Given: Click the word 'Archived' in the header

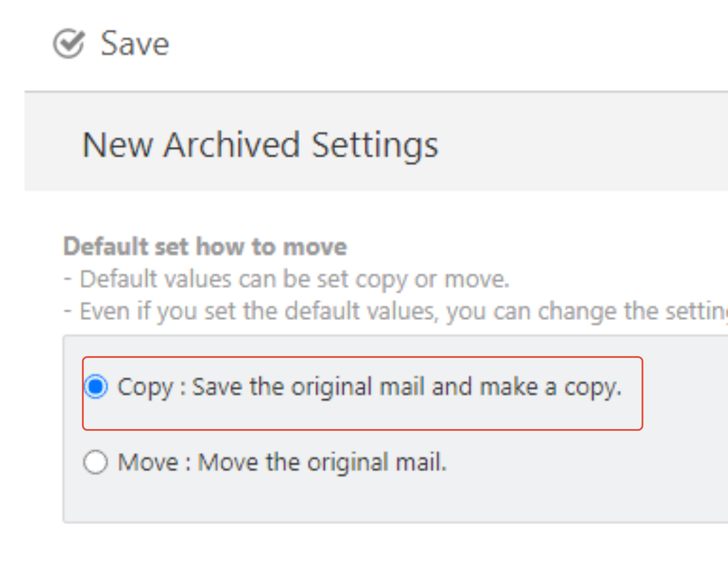Looking at the screenshot, I should point(232,145).
